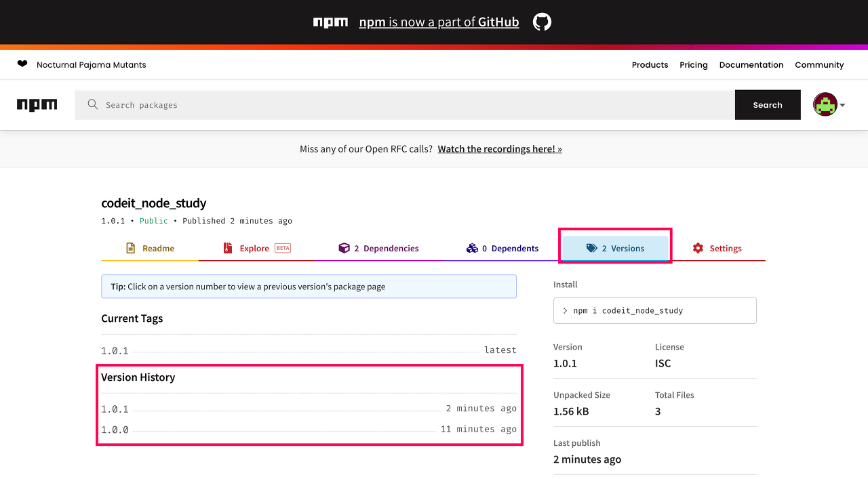Viewport: 868px width, 479px height.
Task: Open the Pricing link
Action: coord(694,65)
